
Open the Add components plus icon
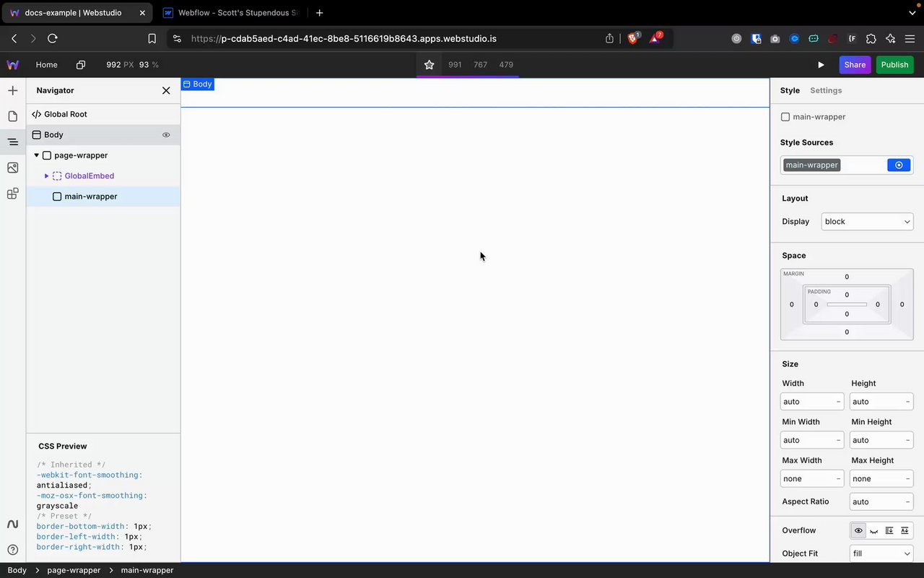[12, 90]
